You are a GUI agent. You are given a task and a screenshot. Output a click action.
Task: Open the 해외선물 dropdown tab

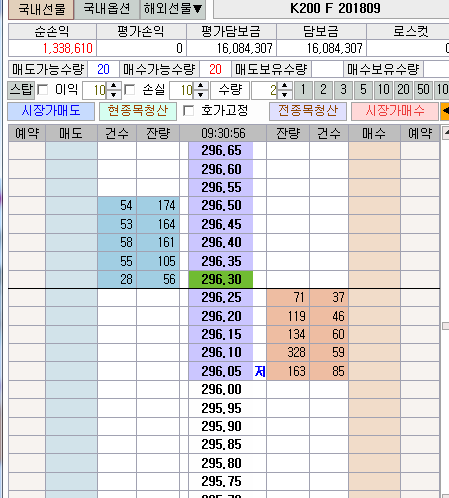tap(173, 9)
